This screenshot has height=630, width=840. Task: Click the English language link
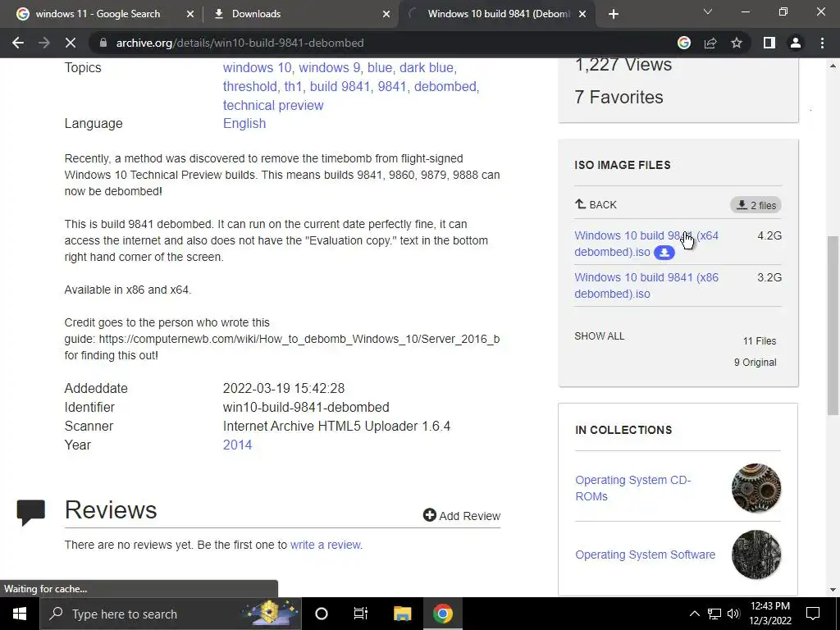pos(244,123)
